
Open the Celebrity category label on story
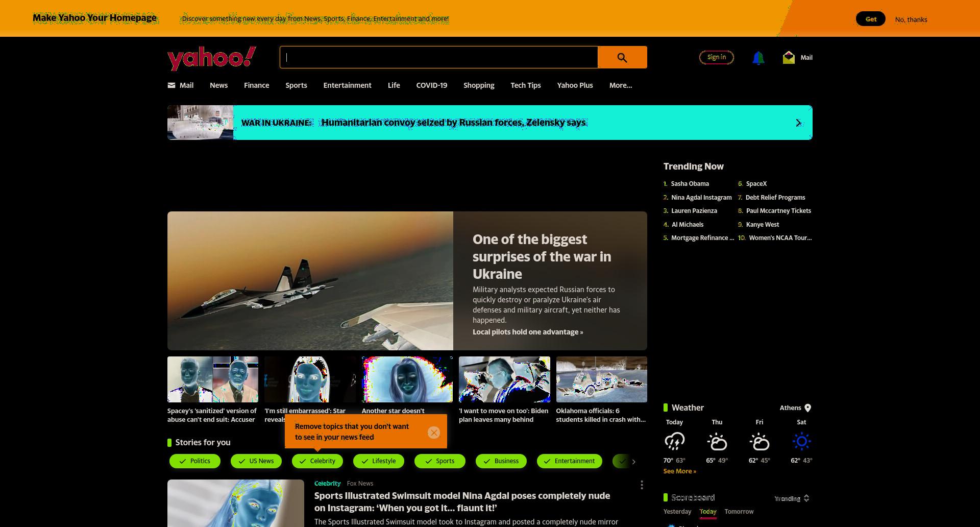click(x=328, y=484)
